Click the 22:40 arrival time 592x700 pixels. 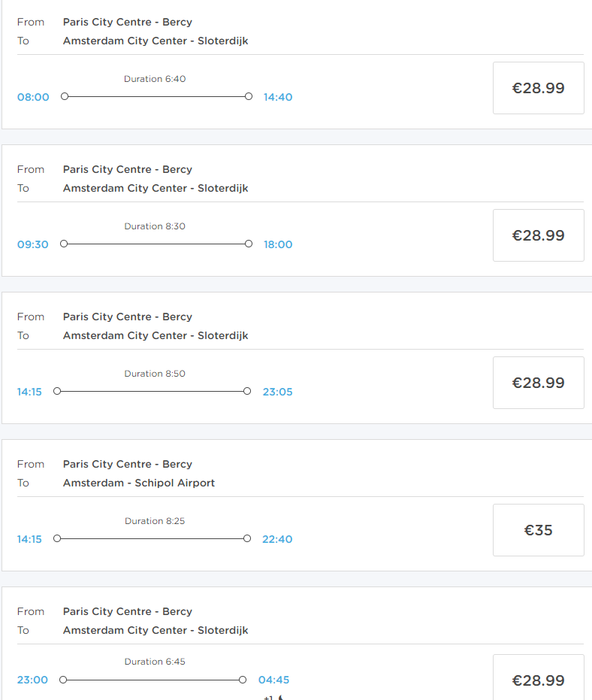point(278,539)
